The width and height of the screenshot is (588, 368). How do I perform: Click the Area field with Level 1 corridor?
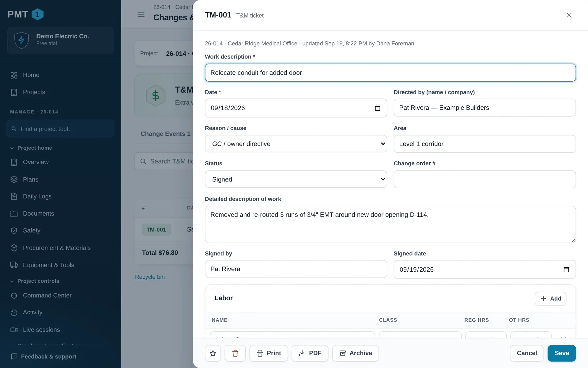(484, 144)
